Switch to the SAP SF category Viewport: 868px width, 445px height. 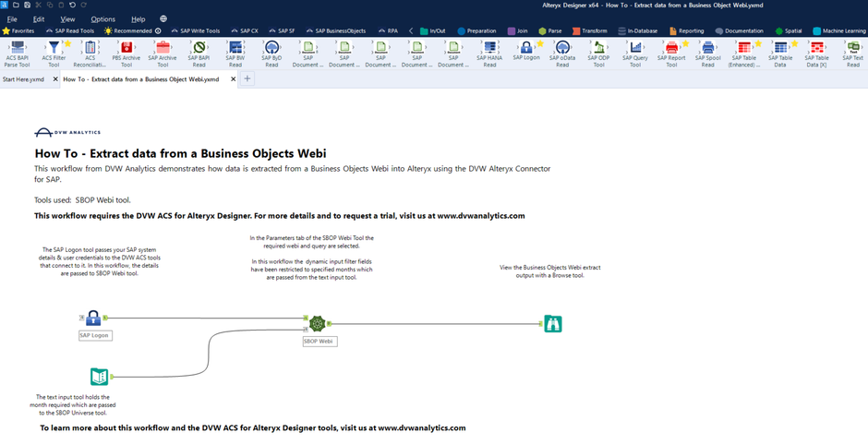tap(282, 31)
